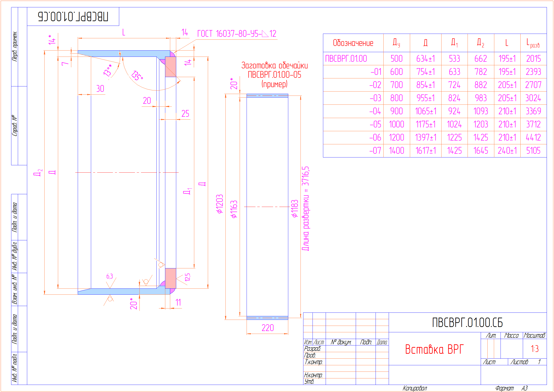Select the 'Н.контр.' title block row

pyautogui.click(x=313, y=375)
